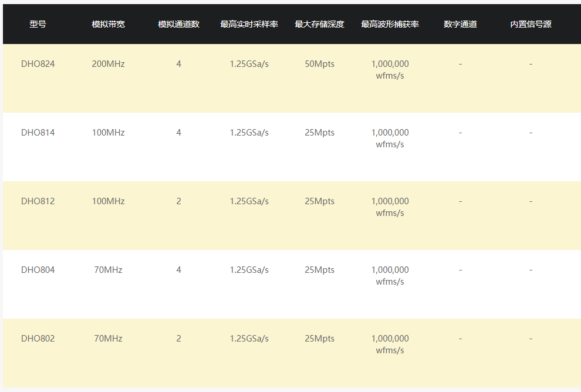This screenshot has width=581, height=392.
Task: Select the 最高实时采样率 column header
Action: pos(249,24)
